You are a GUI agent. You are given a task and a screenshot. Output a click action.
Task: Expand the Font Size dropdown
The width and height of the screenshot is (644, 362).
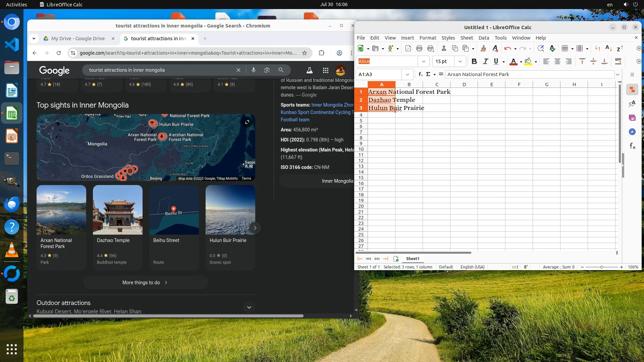pos(460,61)
